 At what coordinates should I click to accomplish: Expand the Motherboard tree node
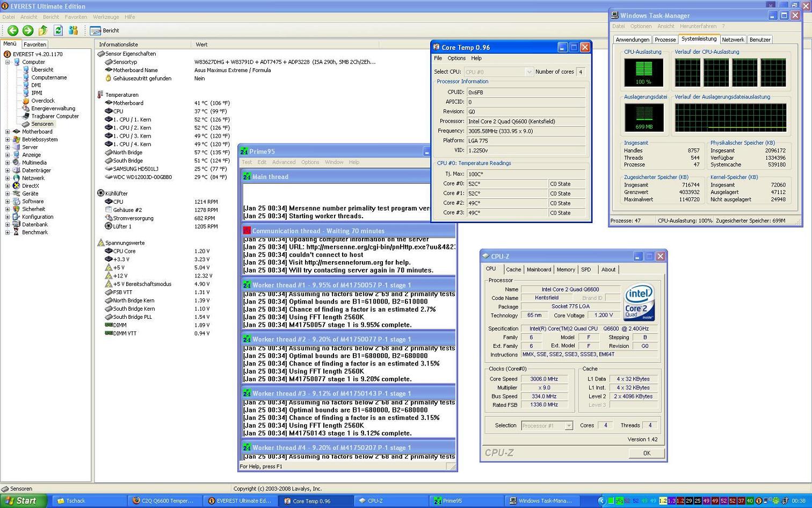(x=8, y=132)
